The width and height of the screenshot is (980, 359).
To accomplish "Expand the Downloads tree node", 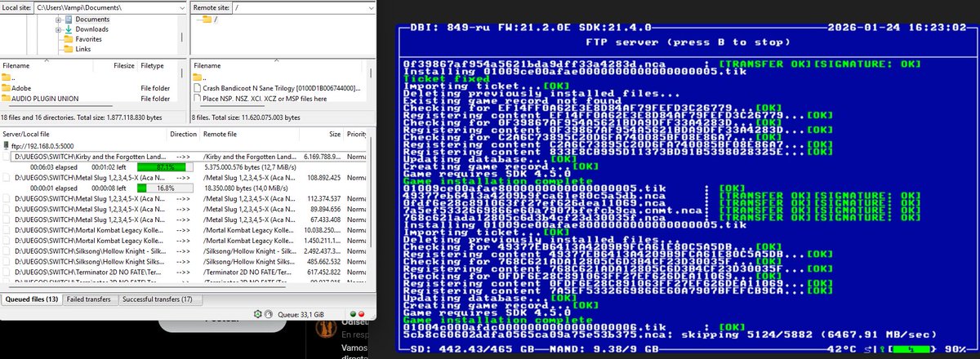I will pyautogui.click(x=58, y=29).
